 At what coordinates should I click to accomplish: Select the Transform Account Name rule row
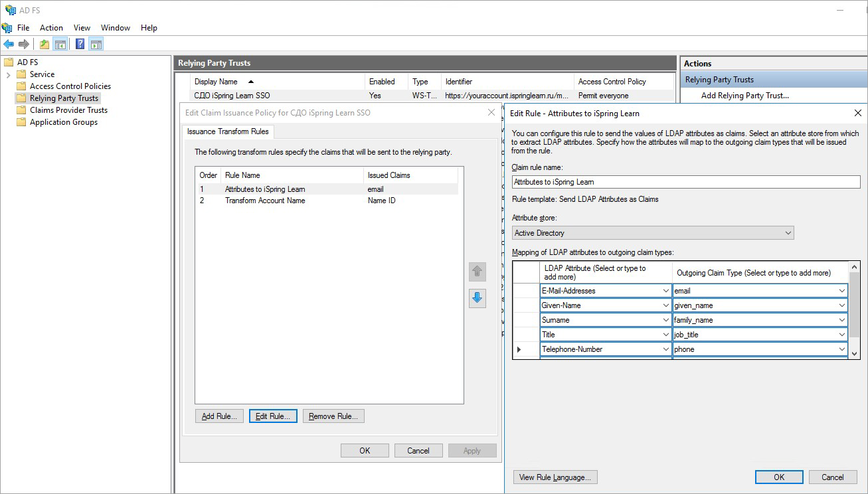tap(328, 201)
